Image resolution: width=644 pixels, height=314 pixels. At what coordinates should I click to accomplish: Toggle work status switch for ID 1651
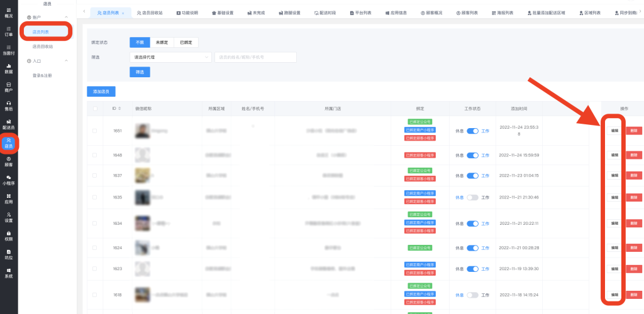(472, 131)
